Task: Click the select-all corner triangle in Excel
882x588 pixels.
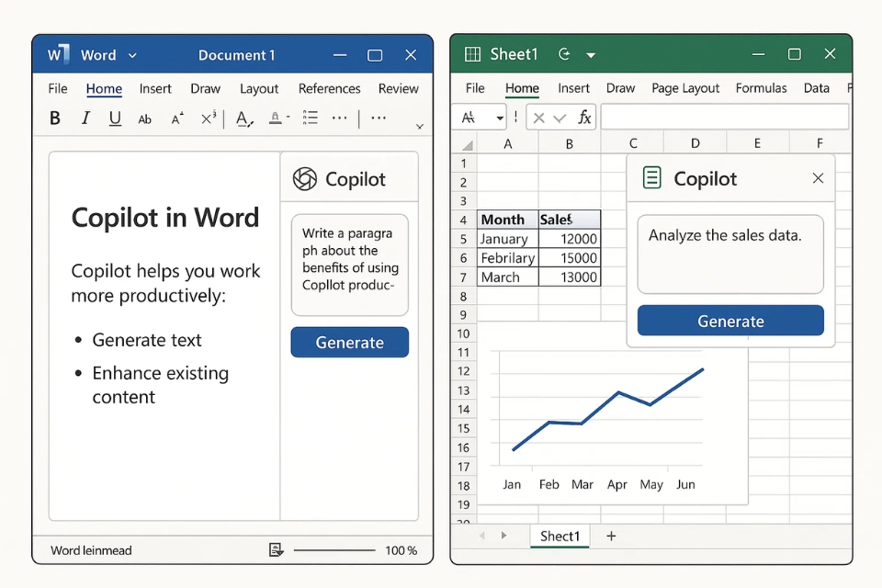Action: pos(467,145)
